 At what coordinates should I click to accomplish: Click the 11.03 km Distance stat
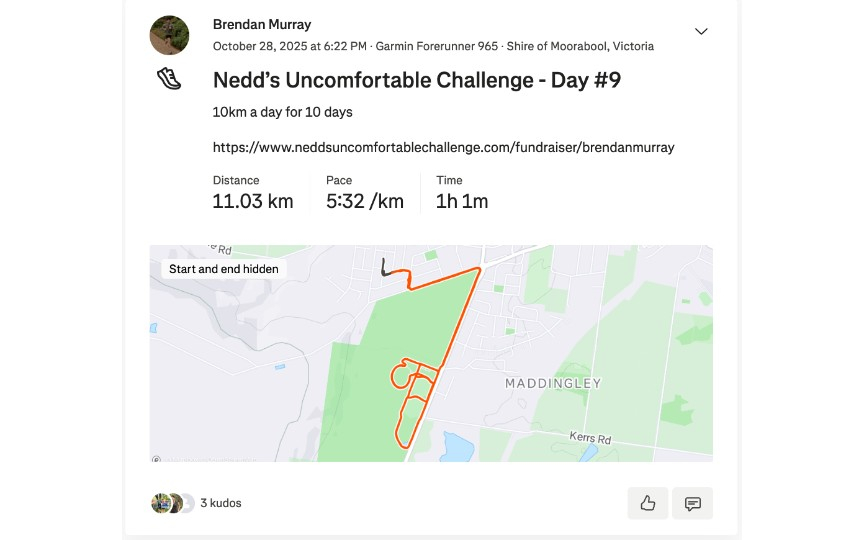point(253,201)
